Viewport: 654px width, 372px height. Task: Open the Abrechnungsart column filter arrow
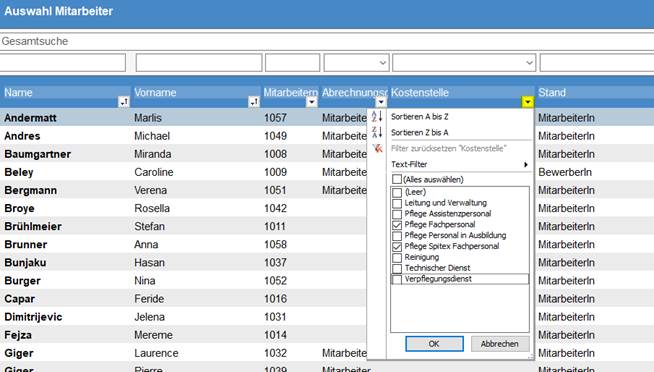[381, 102]
